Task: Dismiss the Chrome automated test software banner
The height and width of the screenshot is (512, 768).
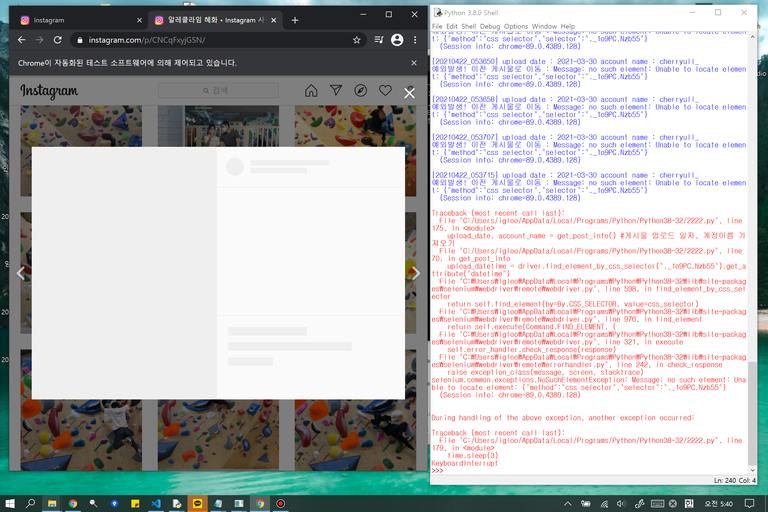Action: click(x=414, y=63)
